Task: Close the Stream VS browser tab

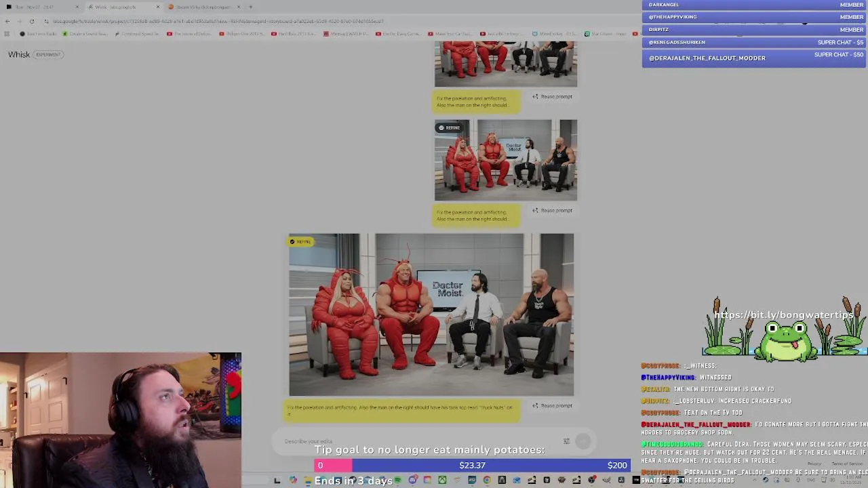Action: (239, 7)
